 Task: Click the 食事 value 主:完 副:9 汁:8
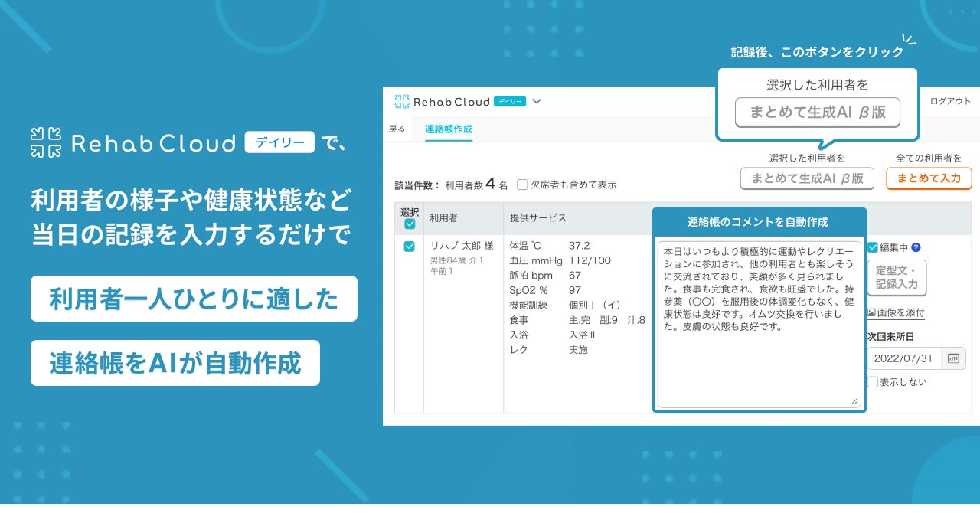(x=607, y=320)
